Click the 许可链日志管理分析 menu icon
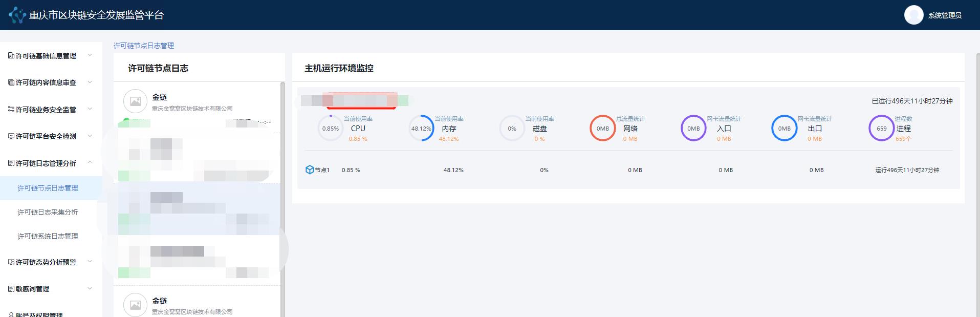 pos(11,163)
